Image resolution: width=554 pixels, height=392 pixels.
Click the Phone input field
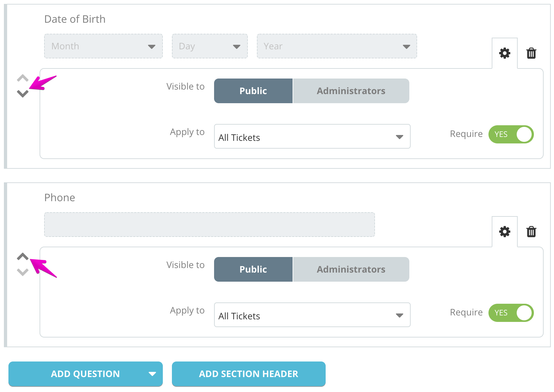(x=209, y=225)
